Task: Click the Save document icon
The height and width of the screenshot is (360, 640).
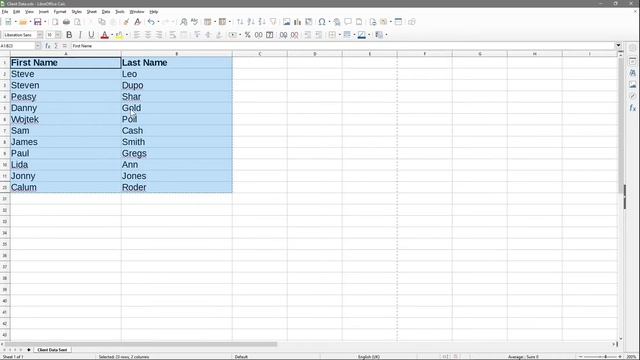Action: 38,22
